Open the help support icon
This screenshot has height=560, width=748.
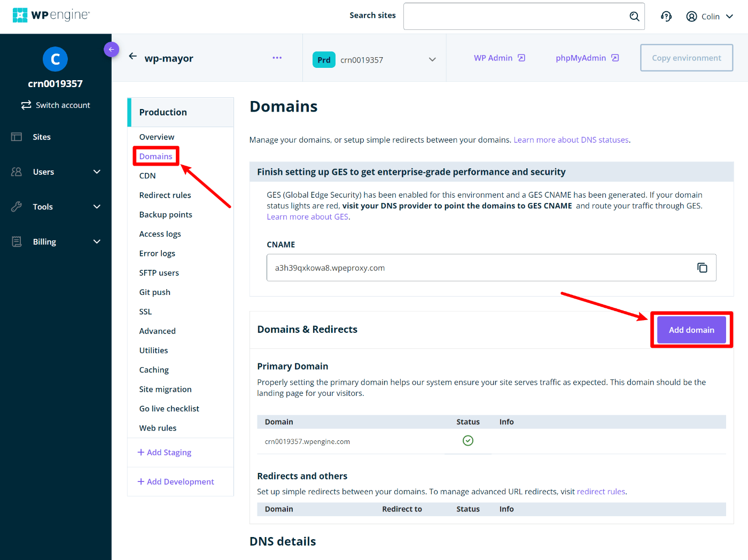[x=666, y=17]
